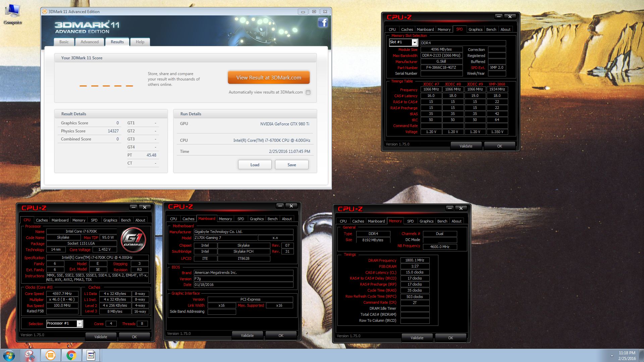Open SPD tab in Memory CPU-Z window
Viewport: 644px width, 362px height.
(x=410, y=221)
